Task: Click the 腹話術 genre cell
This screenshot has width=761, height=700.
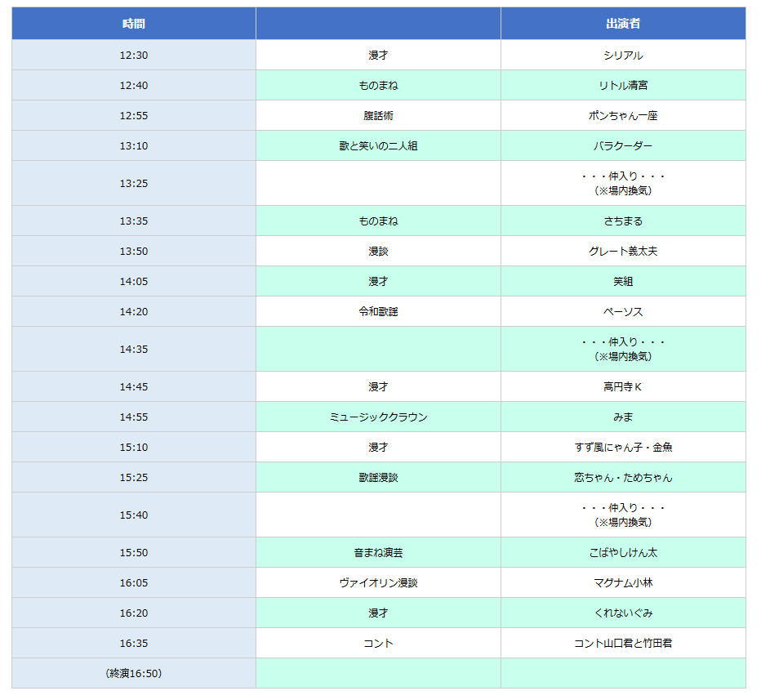Action: [x=379, y=115]
